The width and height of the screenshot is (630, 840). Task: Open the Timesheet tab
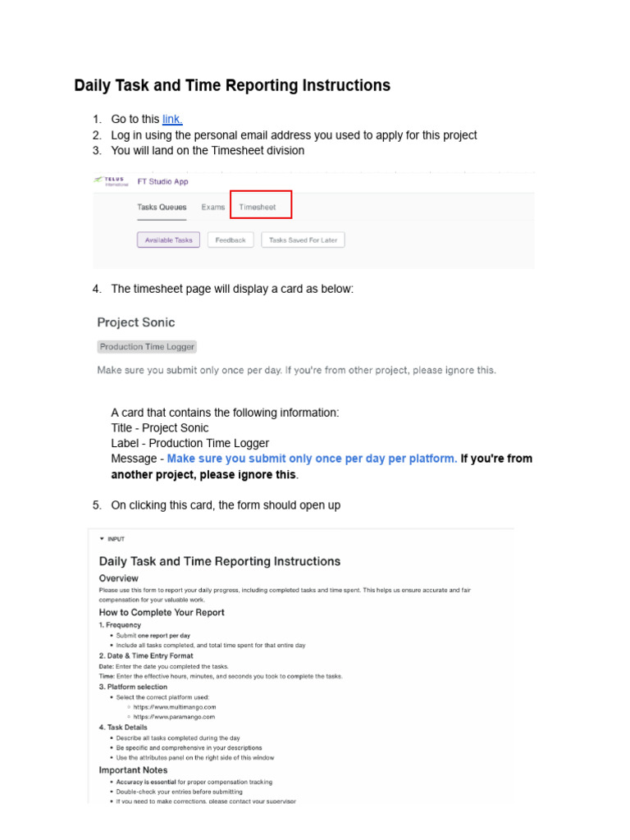click(258, 208)
